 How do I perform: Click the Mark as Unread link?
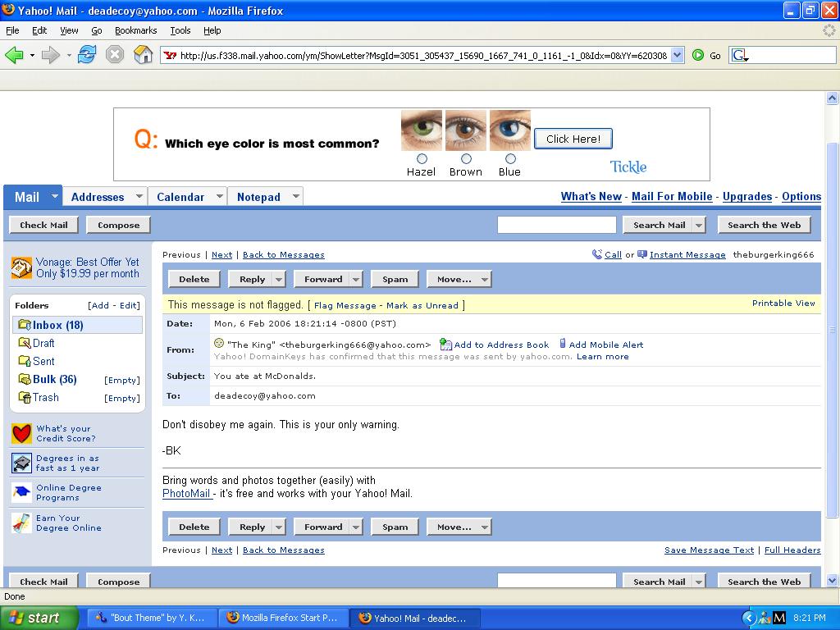click(422, 305)
